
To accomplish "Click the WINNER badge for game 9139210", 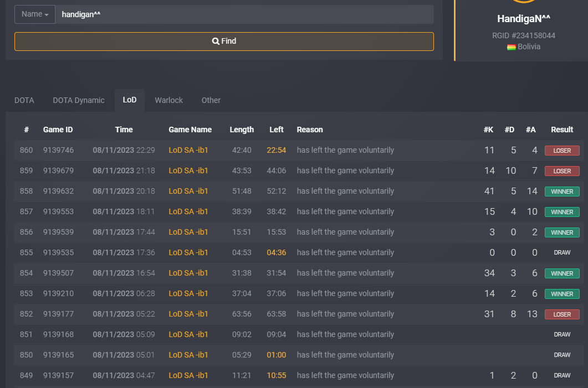I will point(562,294).
